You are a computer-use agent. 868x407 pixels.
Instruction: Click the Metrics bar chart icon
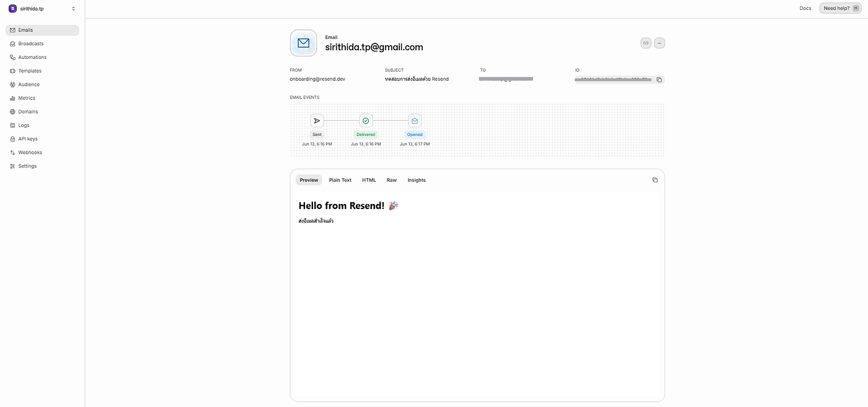[x=12, y=98]
